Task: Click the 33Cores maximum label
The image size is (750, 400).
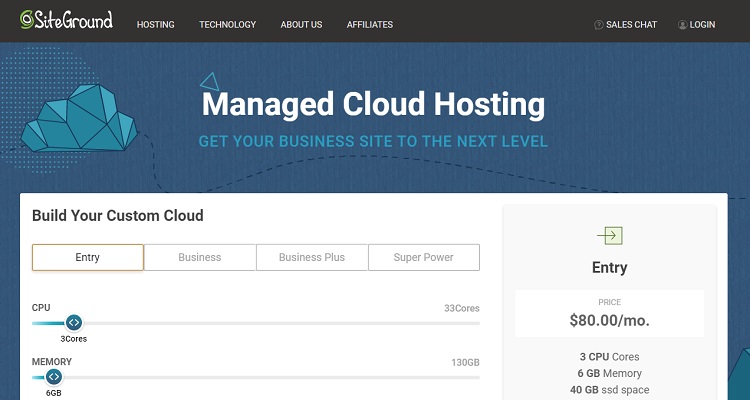Action: [462, 309]
